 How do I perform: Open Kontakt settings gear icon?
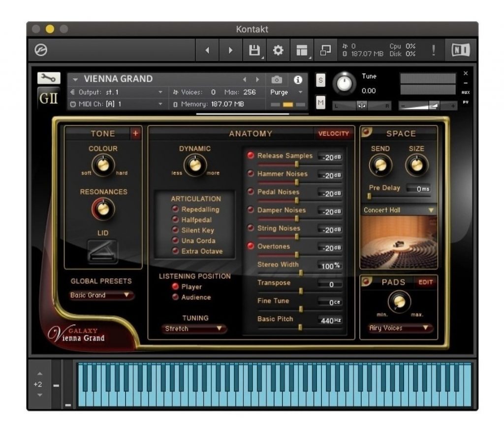point(278,50)
